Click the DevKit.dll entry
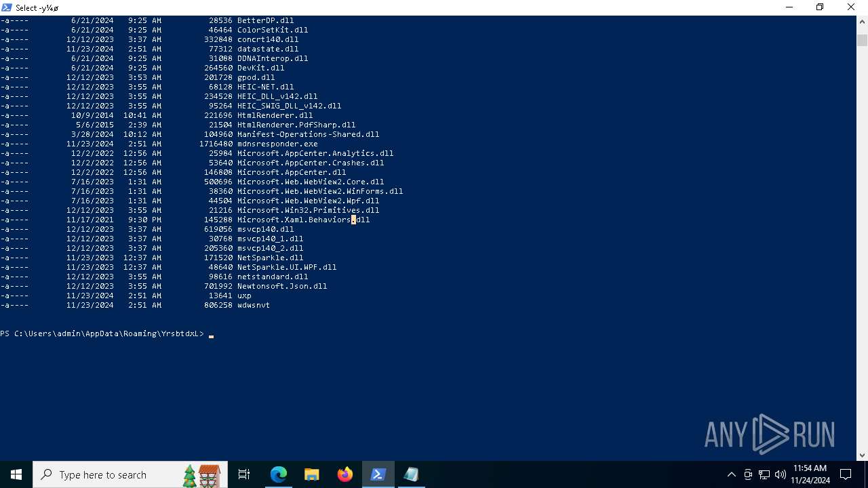Image resolution: width=868 pixels, height=488 pixels. point(260,68)
